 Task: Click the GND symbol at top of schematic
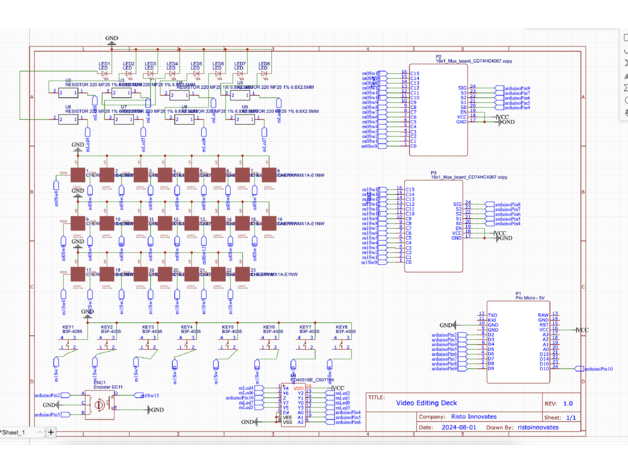(111, 43)
